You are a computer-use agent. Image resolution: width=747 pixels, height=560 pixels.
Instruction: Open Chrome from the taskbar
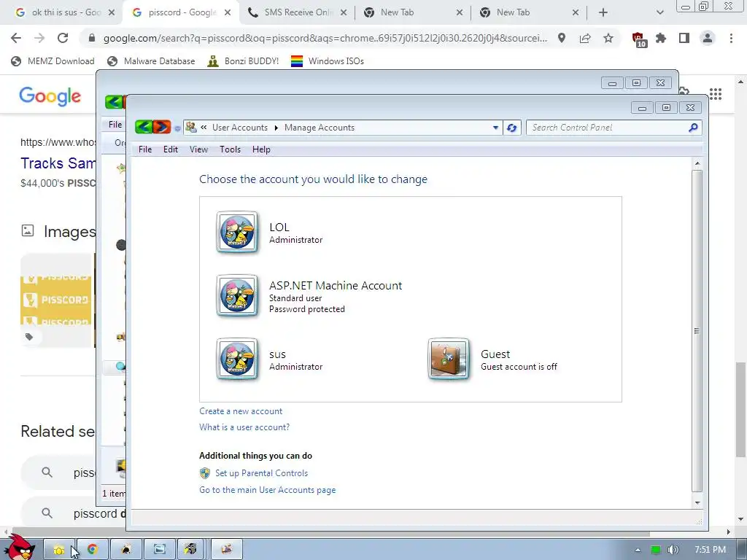pos(93,550)
